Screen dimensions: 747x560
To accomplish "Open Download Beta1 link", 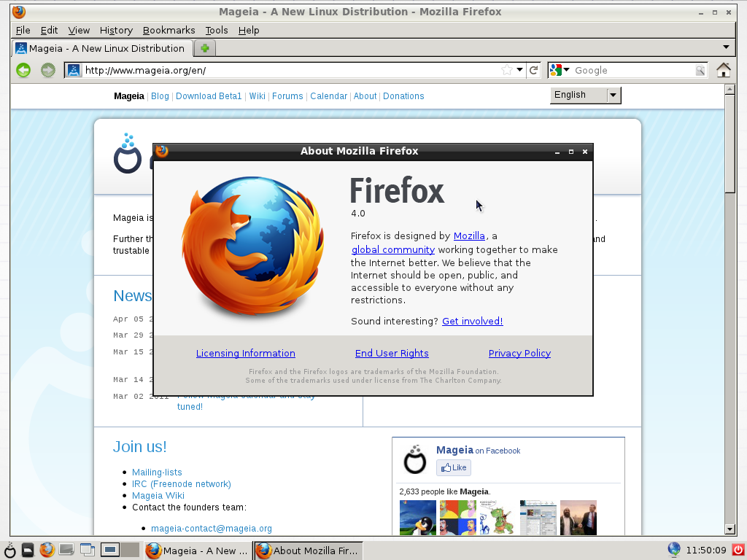I will [209, 96].
